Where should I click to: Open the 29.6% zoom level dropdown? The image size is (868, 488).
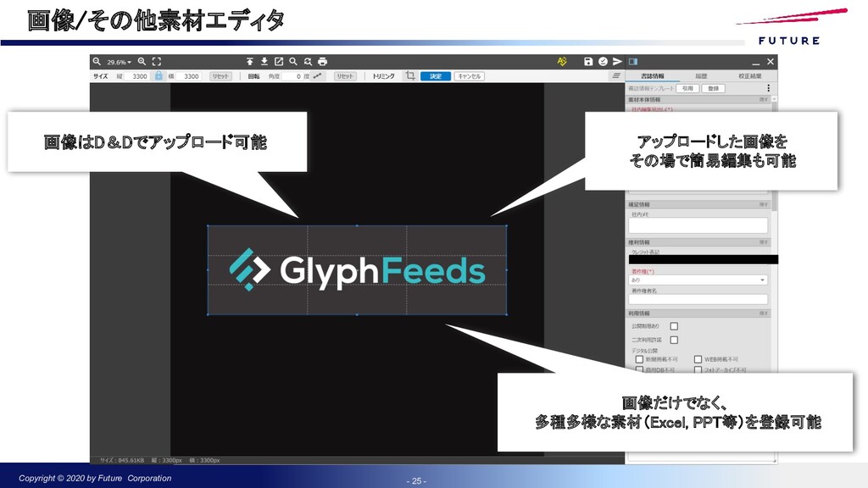click(x=119, y=62)
